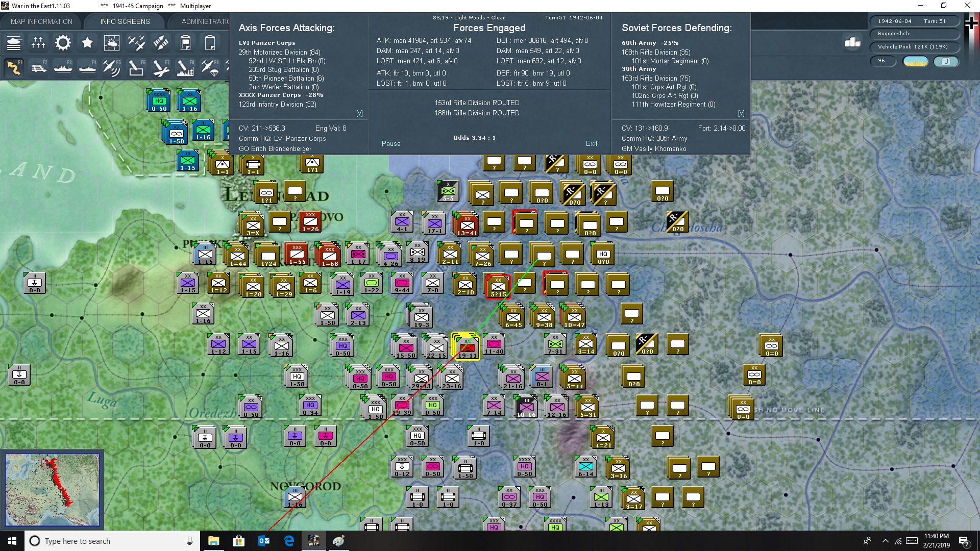
Task: Click the German flag end-turn emblem
Action: tap(971, 23)
